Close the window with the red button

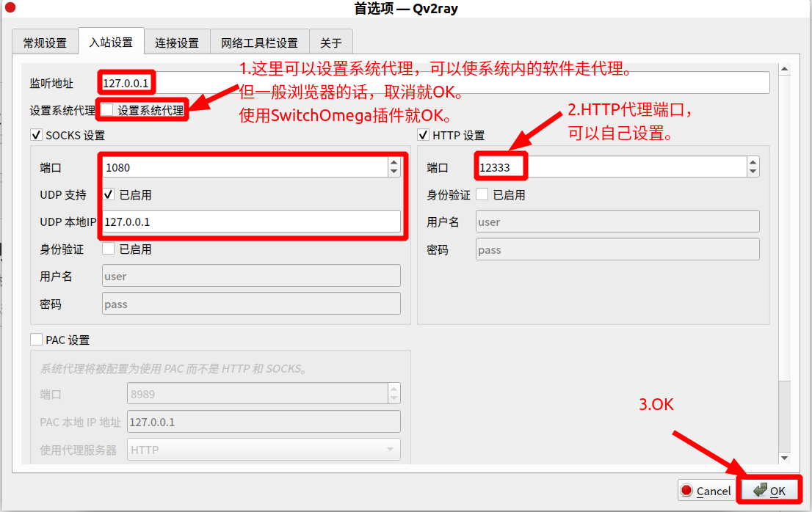pyautogui.click(x=10, y=7)
